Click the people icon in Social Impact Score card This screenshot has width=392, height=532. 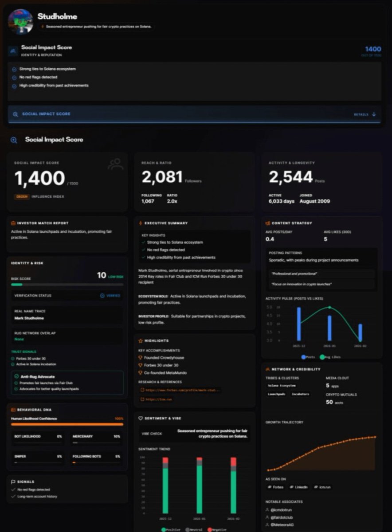(x=115, y=164)
